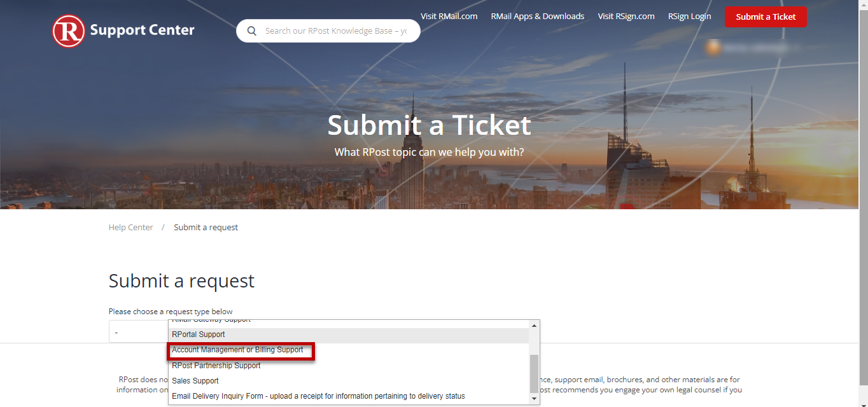Viewport: 868px width, 407px height.
Task: Focus the Knowledge Base search field
Action: [x=328, y=31]
